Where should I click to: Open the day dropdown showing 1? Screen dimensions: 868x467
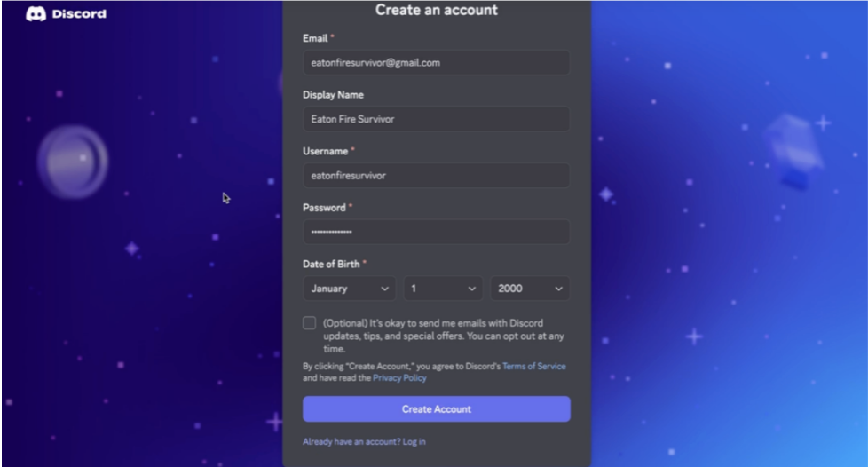click(443, 289)
